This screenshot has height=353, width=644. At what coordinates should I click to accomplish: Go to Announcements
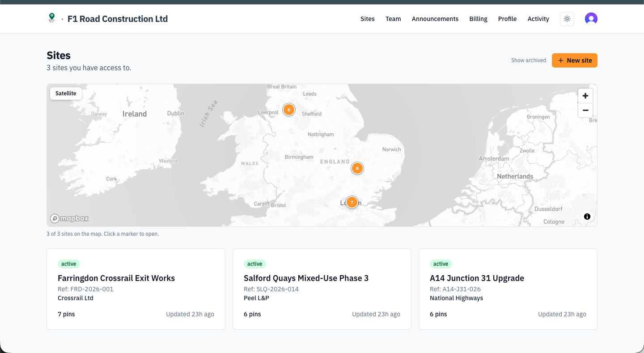(x=435, y=19)
